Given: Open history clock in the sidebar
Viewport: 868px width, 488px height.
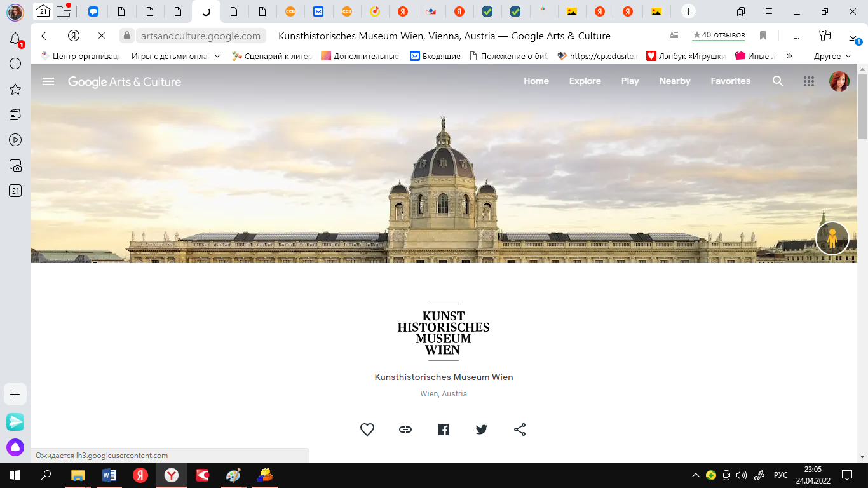Looking at the screenshot, I should (15, 64).
